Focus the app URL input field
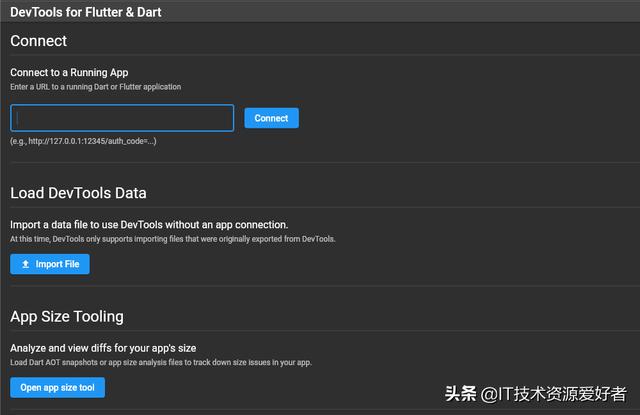This screenshot has height=415, width=640. pyautogui.click(x=122, y=118)
